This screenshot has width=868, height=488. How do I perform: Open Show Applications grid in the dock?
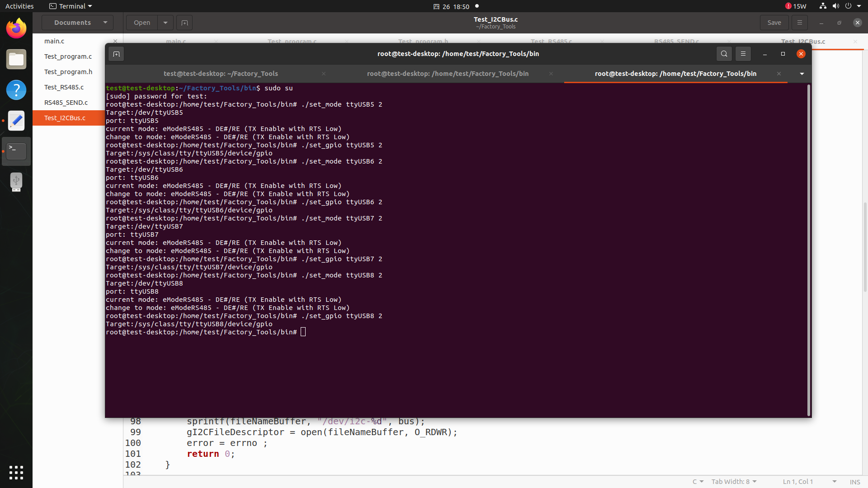[16, 473]
